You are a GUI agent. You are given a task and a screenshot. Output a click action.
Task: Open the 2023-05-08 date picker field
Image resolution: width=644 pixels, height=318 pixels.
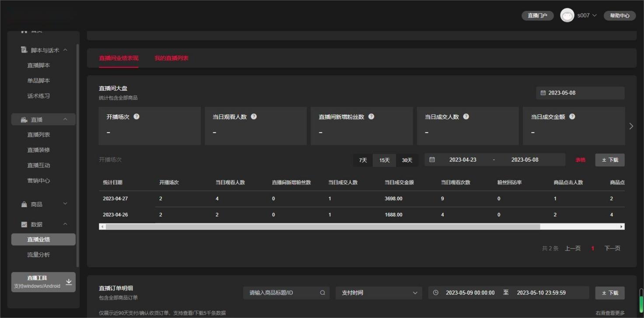click(x=580, y=93)
